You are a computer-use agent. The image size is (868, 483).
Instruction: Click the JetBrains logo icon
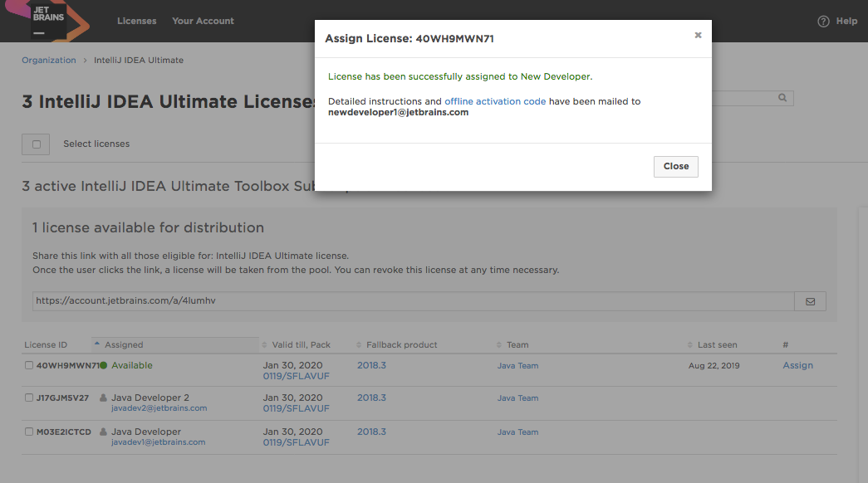pos(48,21)
